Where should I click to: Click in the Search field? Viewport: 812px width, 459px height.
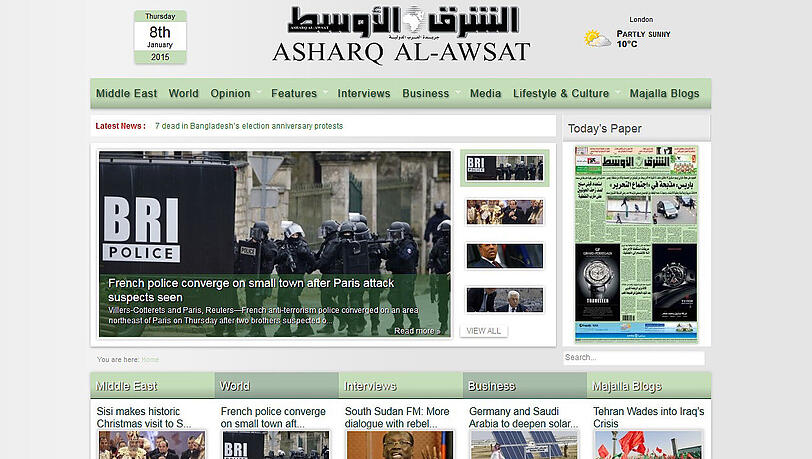pyautogui.click(x=633, y=357)
